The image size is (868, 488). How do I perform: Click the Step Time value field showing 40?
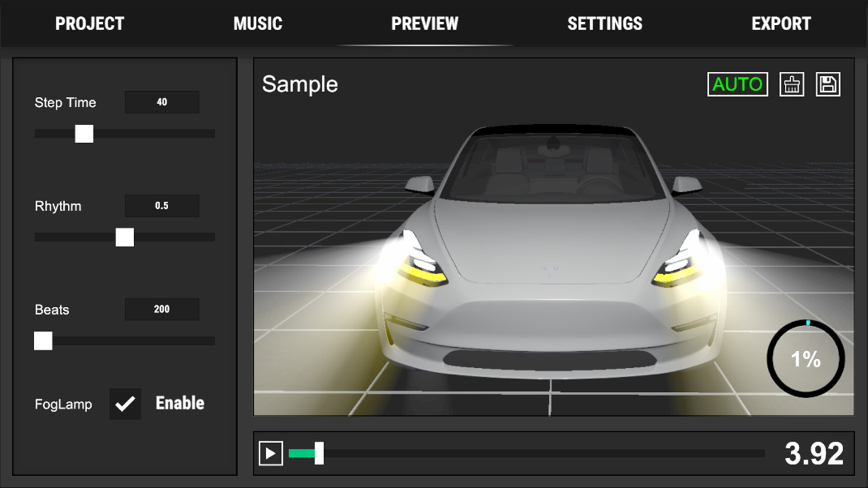point(162,102)
